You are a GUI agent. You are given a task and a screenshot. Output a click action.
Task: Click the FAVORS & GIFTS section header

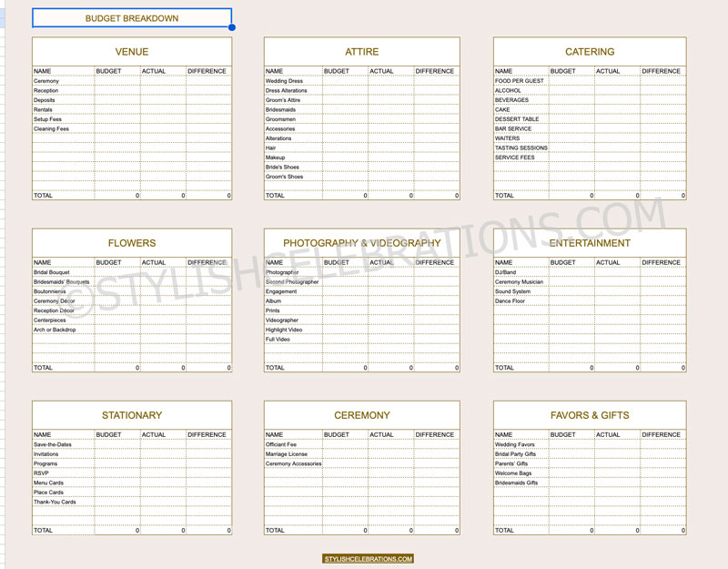click(590, 415)
